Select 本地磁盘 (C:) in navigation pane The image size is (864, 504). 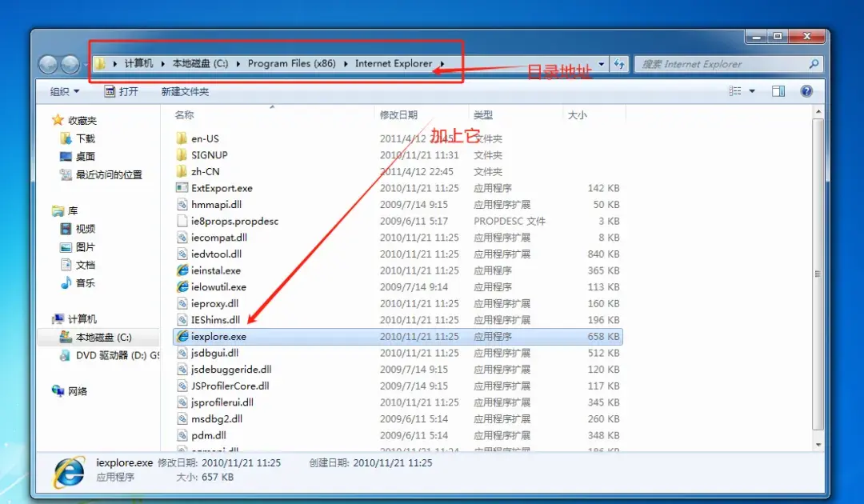pos(103,338)
